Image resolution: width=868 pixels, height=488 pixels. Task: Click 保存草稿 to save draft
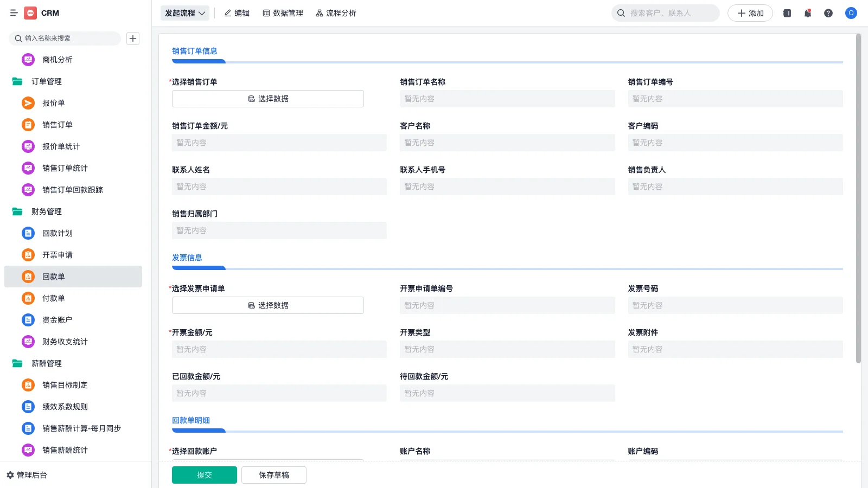pyautogui.click(x=273, y=474)
